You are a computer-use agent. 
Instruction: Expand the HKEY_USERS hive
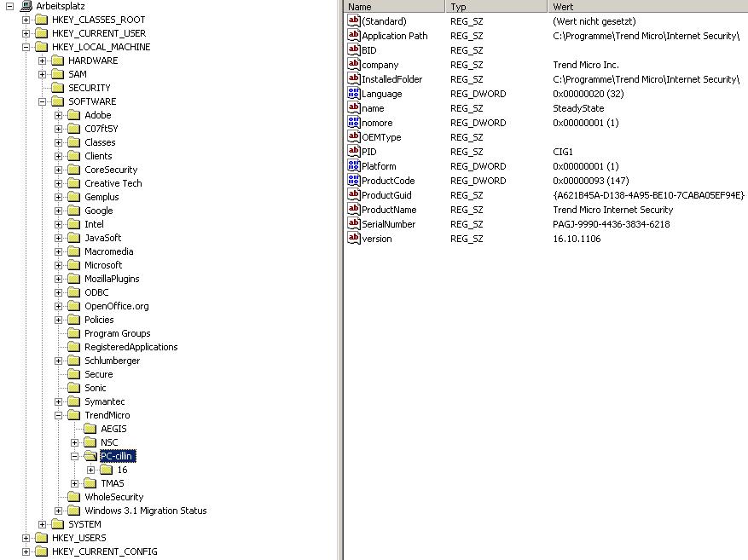point(26,538)
